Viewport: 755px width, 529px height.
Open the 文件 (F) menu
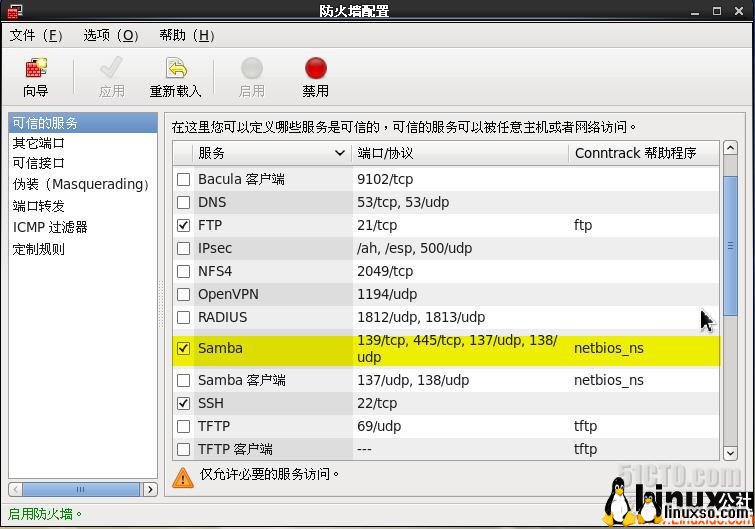pos(36,35)
